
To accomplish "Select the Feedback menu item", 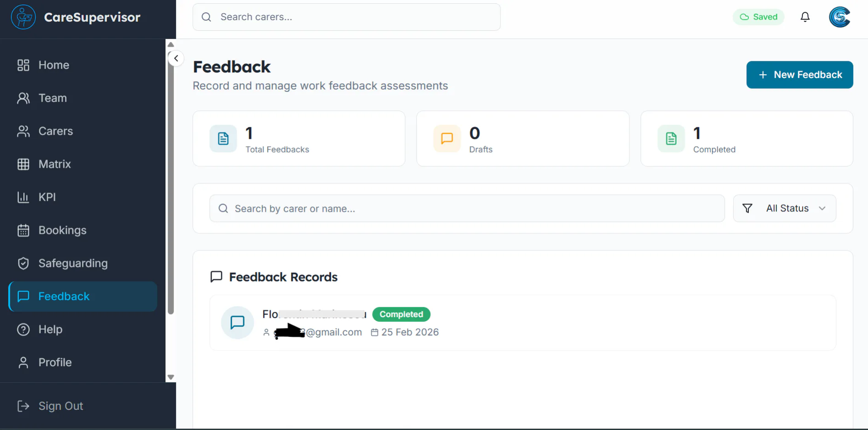I will [83, 297].
